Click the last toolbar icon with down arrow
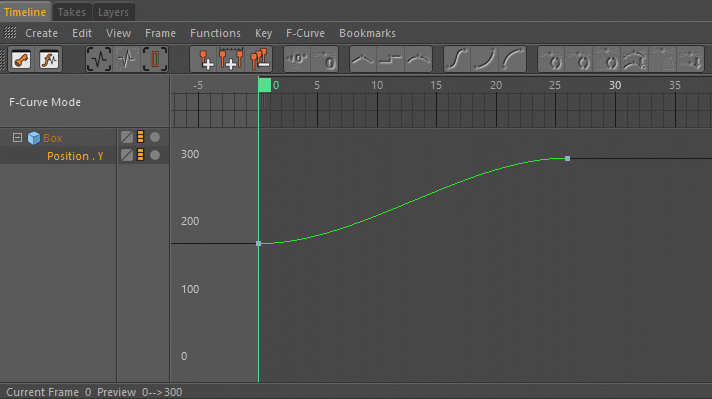 point(690,59)
